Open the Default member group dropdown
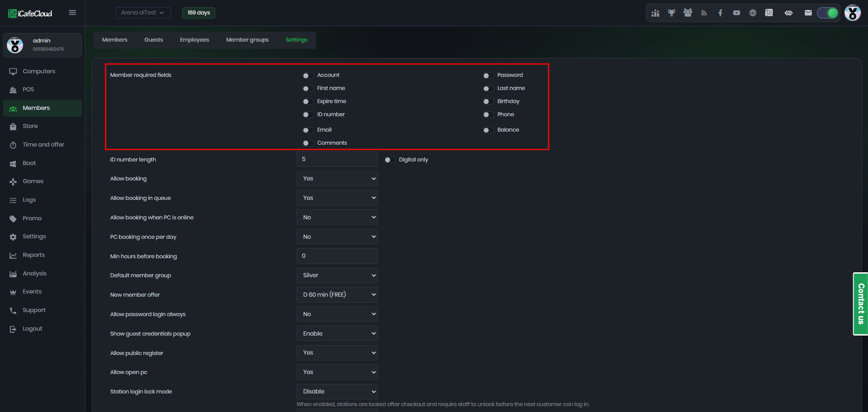The height and width of the screenshot is (412, 868). (x=337, y=275)
